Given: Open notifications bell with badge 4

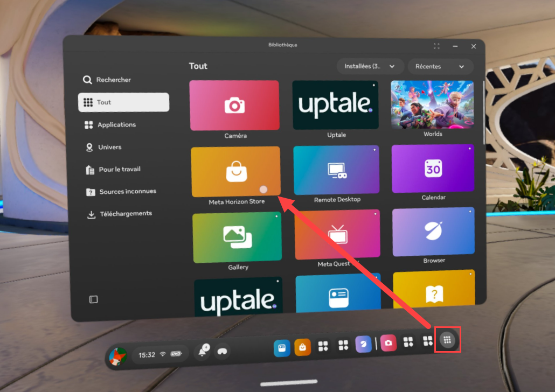Looking at the screenshot, I should (203, 351).
